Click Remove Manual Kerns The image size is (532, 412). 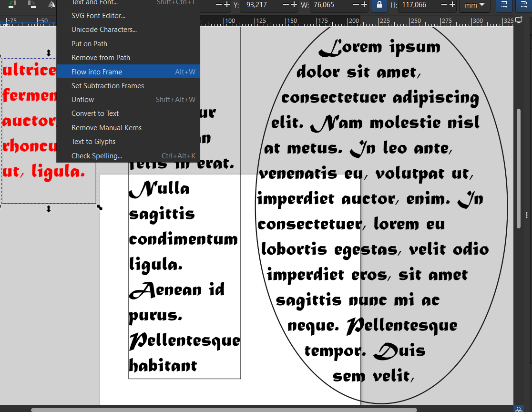128,128
